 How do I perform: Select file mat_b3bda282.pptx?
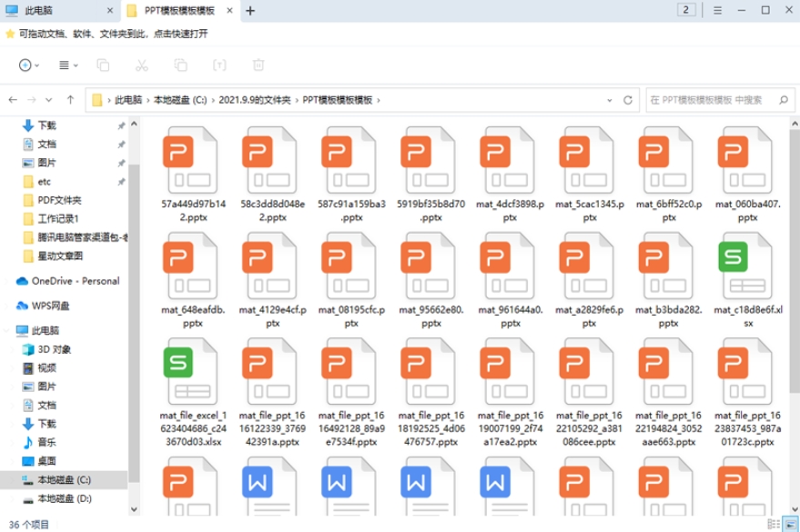pos(668,280)
